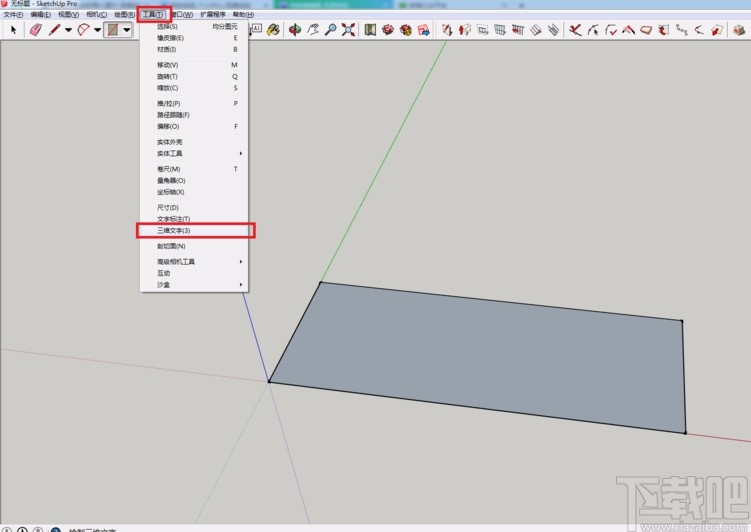Select 旋转(T) menu entry
This screenshot has width=751, height=532.
pos(194,77)
